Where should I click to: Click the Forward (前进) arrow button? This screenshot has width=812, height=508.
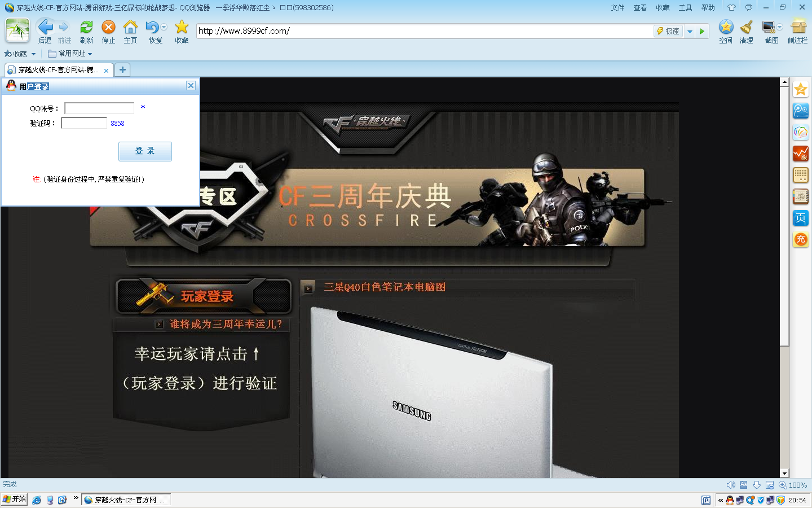click(64, 27)
